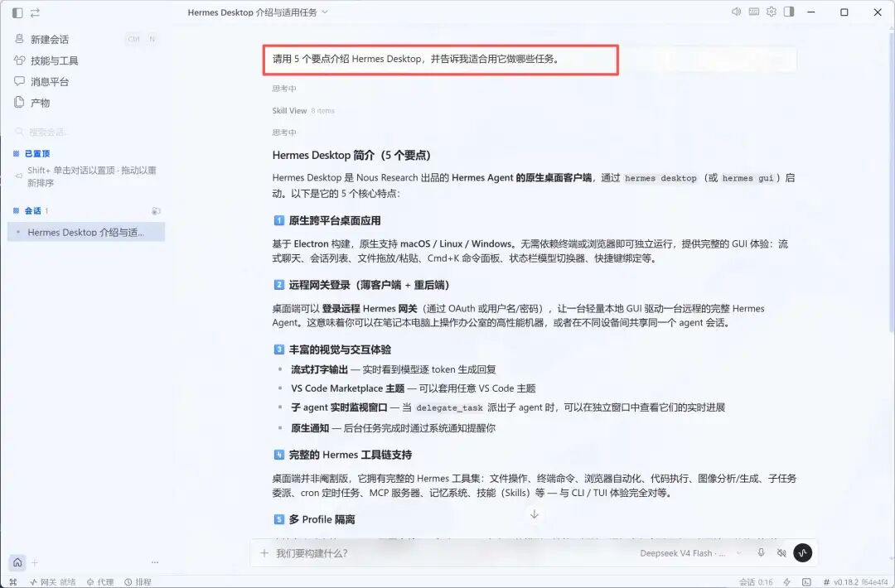Click the 流式打字输出 bullet item
Viewport: 895px width, 588px height.
tap(394, 369)
